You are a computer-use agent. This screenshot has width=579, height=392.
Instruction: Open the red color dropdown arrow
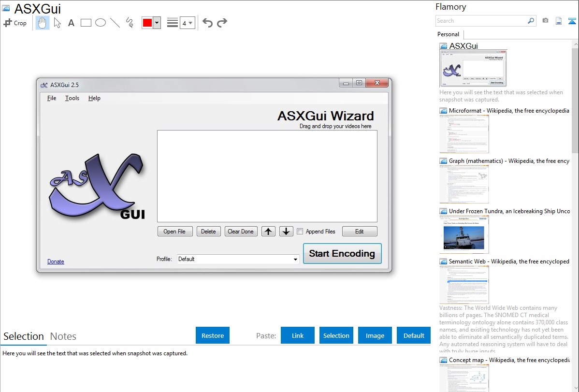(157, 23)
